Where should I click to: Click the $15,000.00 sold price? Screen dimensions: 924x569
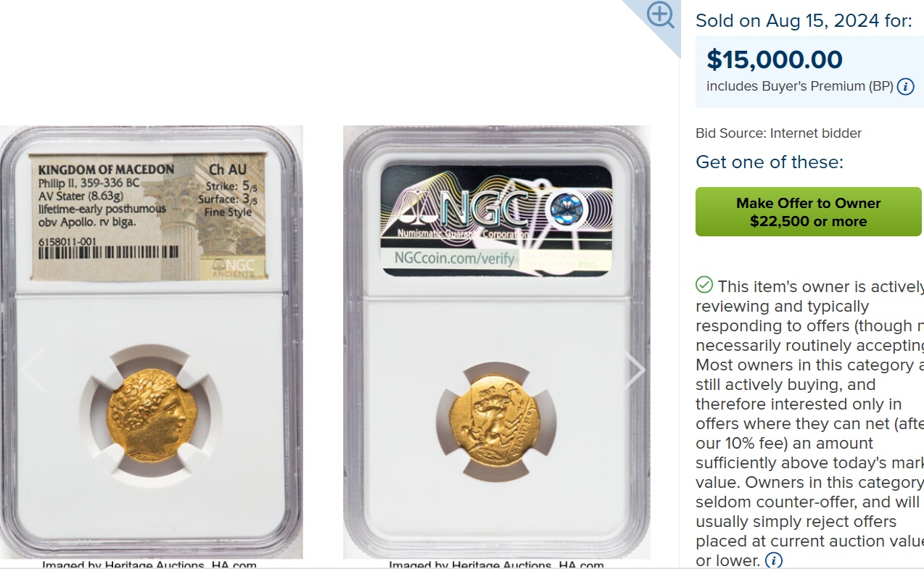775,59
